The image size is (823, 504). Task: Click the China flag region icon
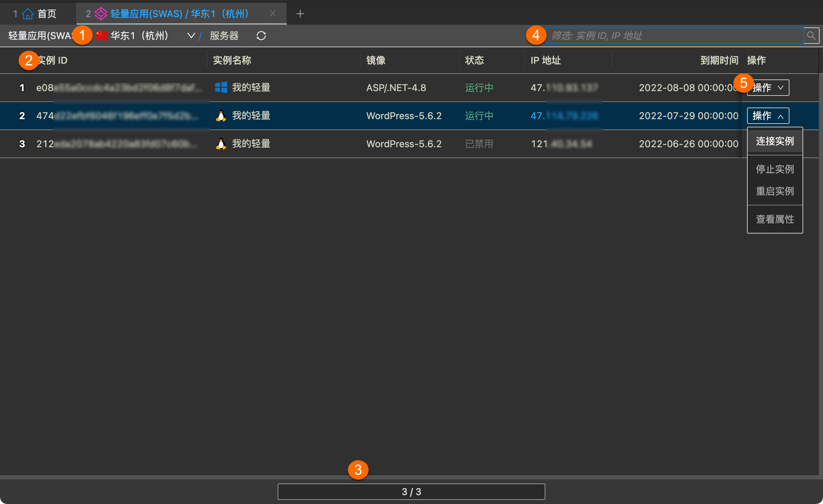102,36
